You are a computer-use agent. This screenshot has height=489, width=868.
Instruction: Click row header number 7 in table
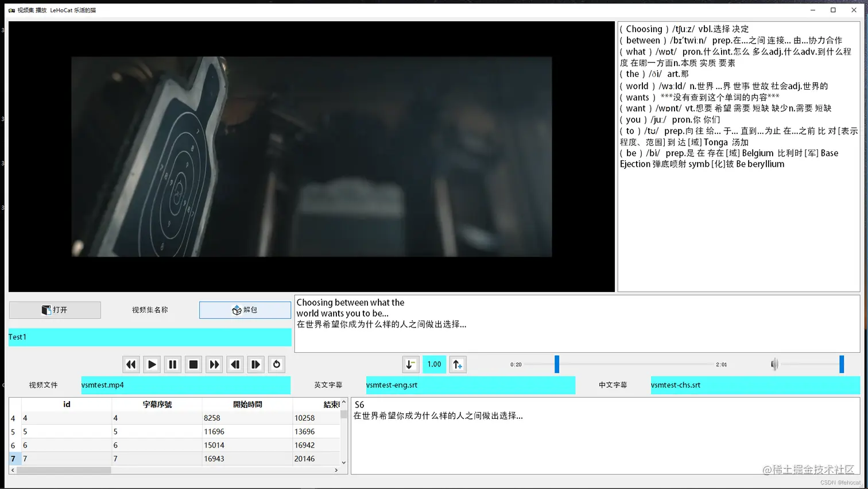[x=15, y=459]
